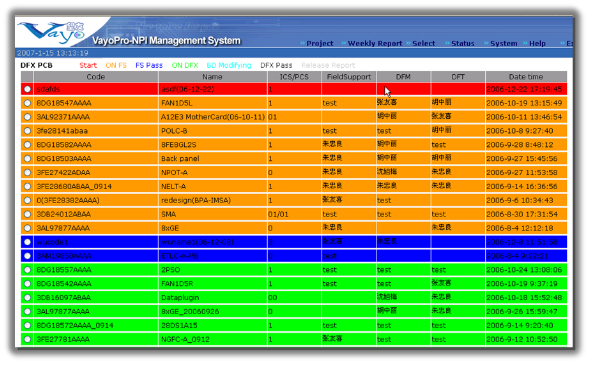Screen dimensions: 593x368
Task: Open the Select menu
Action: tap(424, 43)
